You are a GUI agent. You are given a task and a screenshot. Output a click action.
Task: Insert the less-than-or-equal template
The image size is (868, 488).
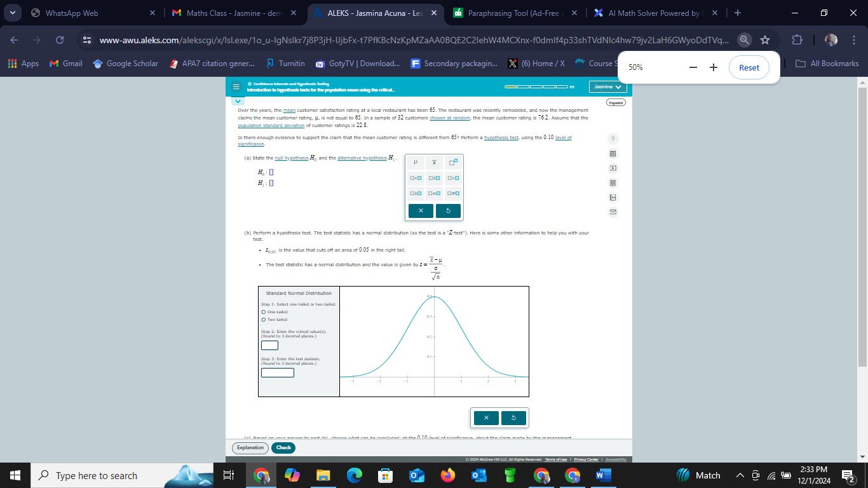click(x=434, y=178)
